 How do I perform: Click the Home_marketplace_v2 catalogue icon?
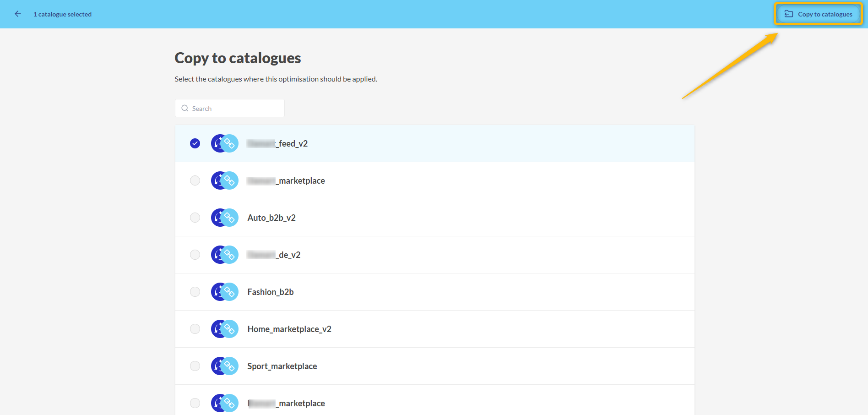click(225, 329)
